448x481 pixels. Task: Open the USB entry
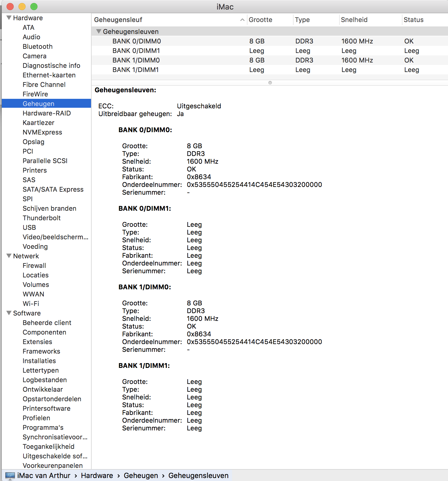(x=29, y=227)
